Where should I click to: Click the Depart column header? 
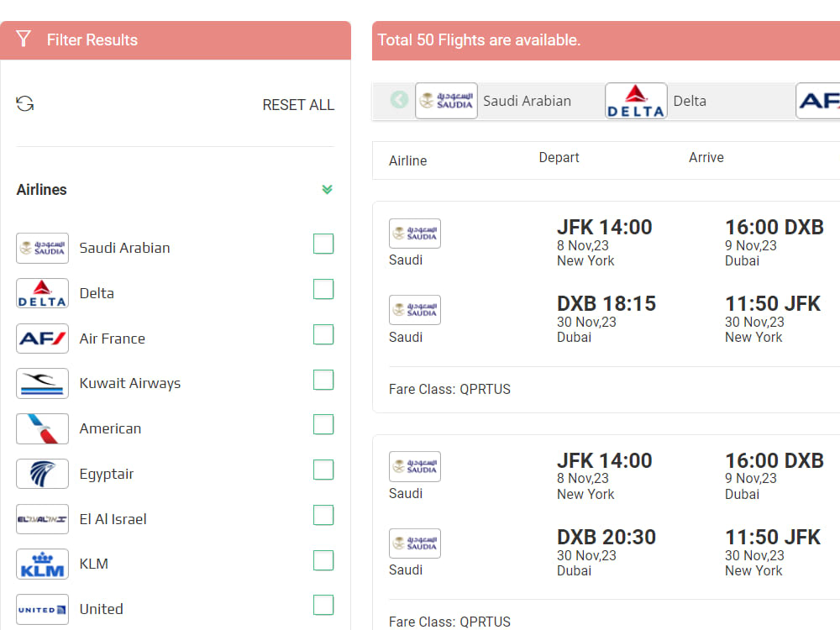tap(559, 158)
